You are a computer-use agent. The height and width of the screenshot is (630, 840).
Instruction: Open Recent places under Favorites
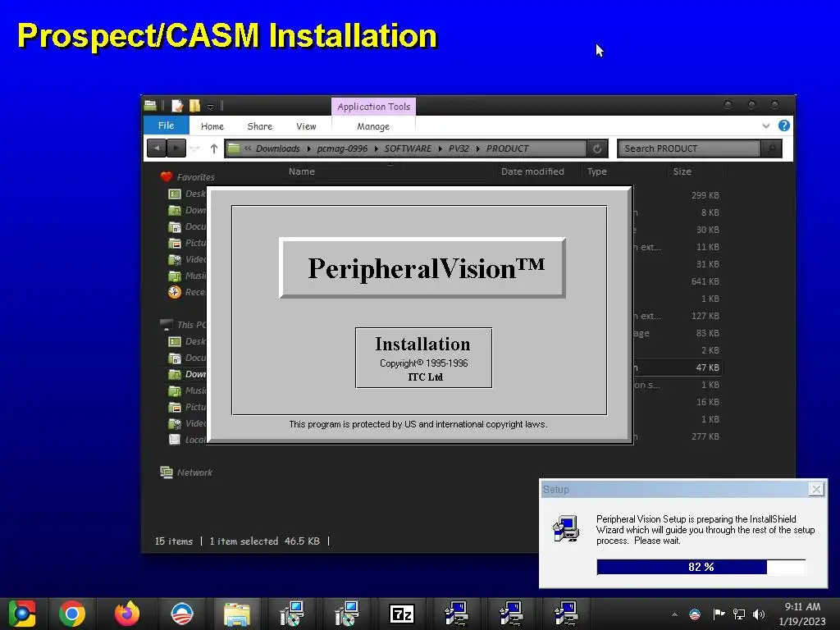pos(188,292)
